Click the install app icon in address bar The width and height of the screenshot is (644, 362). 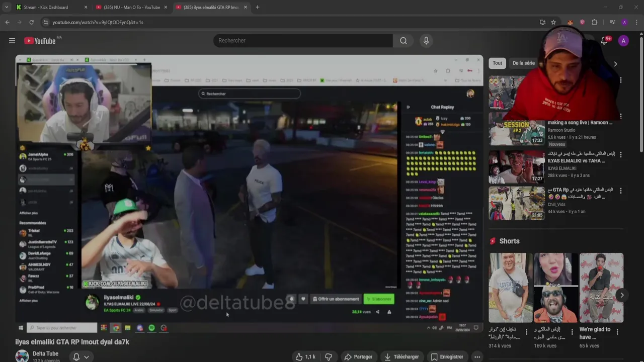point(542,22)
